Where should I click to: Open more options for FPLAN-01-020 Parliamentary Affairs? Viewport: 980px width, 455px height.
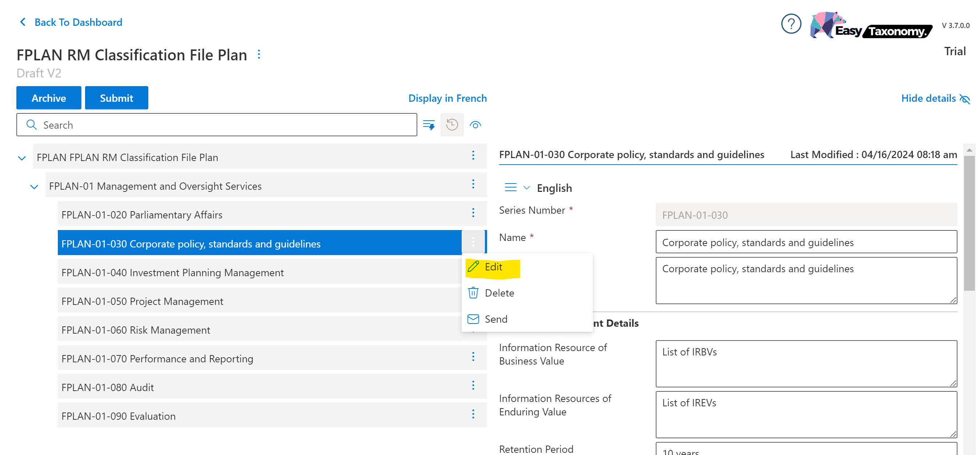[473, 213]
